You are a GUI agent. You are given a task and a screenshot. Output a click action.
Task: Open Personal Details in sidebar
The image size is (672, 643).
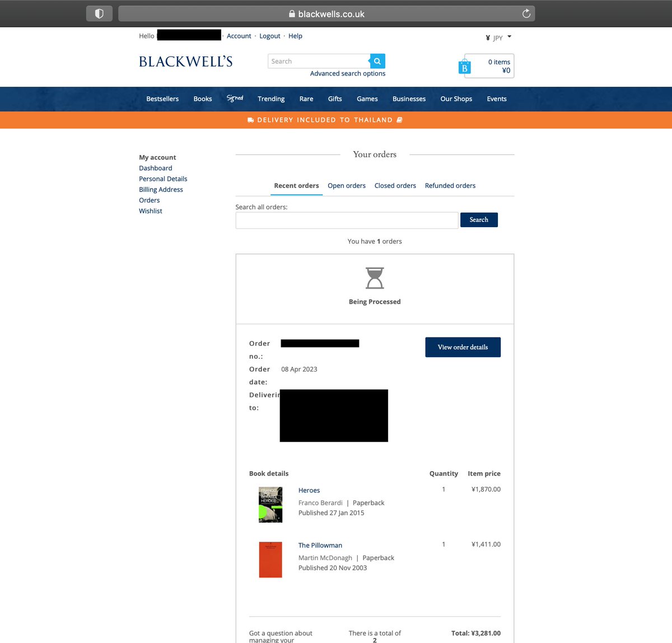tap(163, 179)
